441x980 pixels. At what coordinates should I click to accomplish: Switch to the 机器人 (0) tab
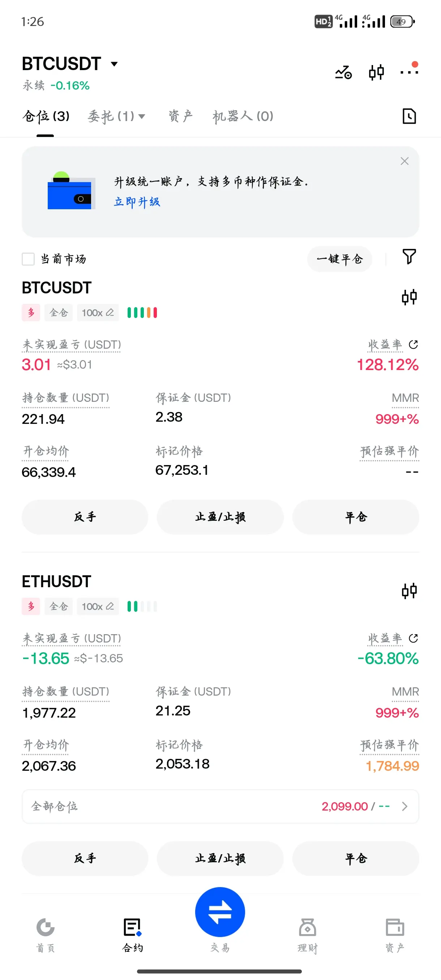(243, 116)
